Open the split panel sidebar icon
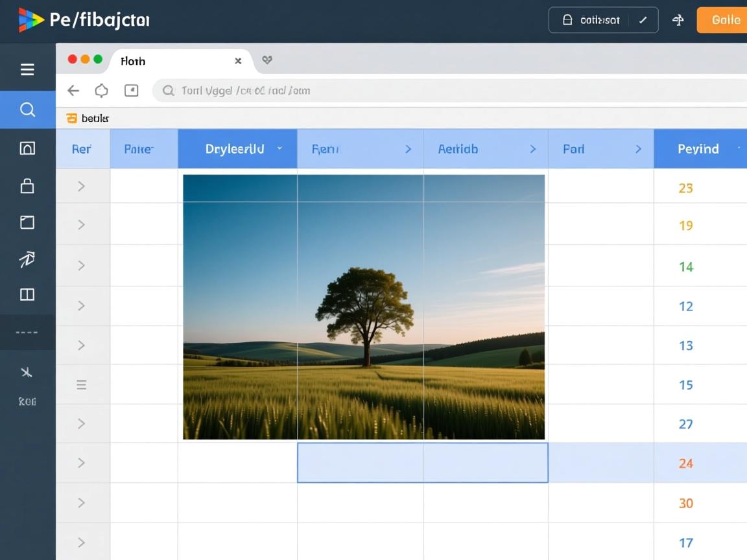 [x=27, y=295]
